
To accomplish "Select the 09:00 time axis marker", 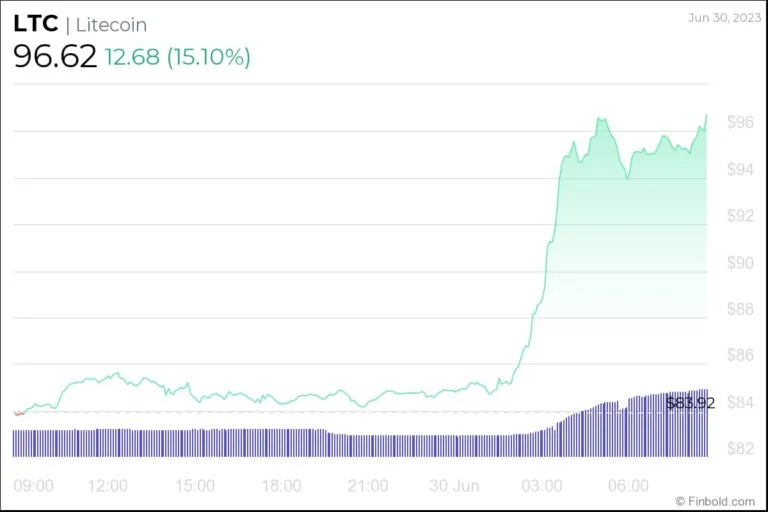I will point(34,486).
